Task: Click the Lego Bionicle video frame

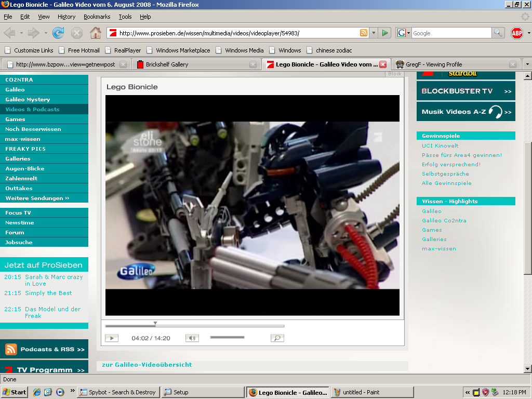Action: click(x=252, y=205)
